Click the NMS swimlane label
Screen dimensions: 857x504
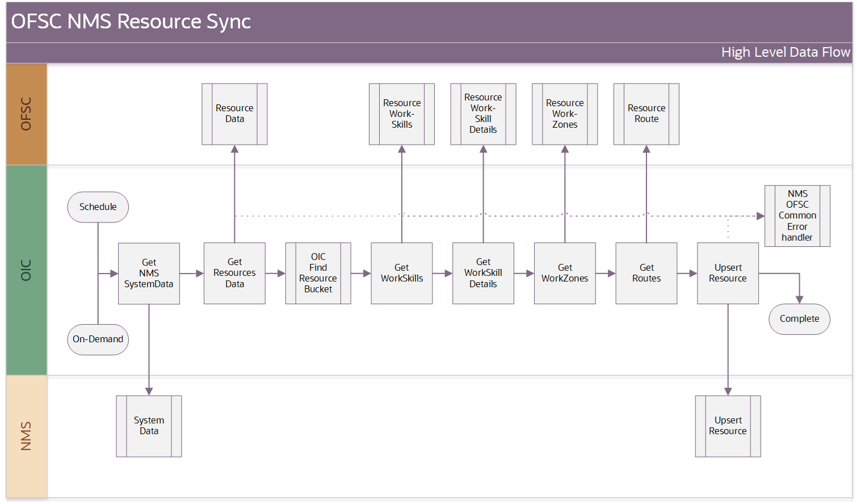(x=26, y=436)
